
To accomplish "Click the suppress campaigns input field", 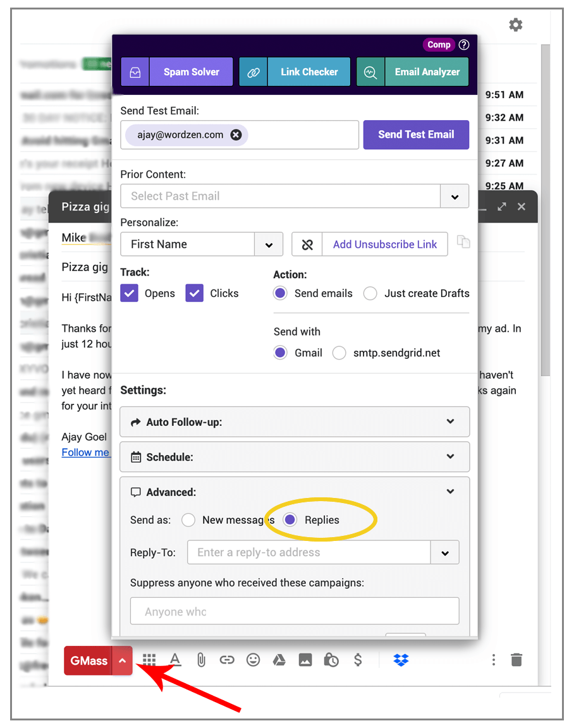I will [x=295, y=611].
